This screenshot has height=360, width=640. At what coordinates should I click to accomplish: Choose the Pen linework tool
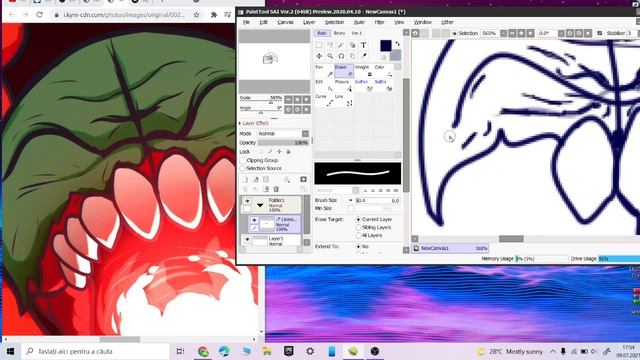pos(324,71)
